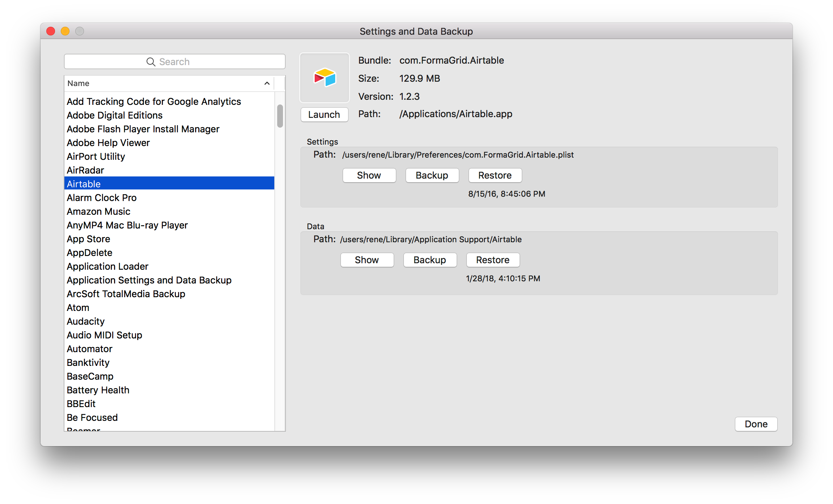Select BBEdit in the list
Screen dimensions: 833x504
169,404
